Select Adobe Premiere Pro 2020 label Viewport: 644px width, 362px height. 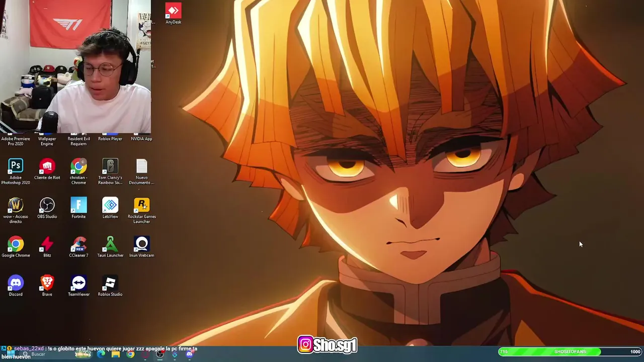(x=16, y=141)
